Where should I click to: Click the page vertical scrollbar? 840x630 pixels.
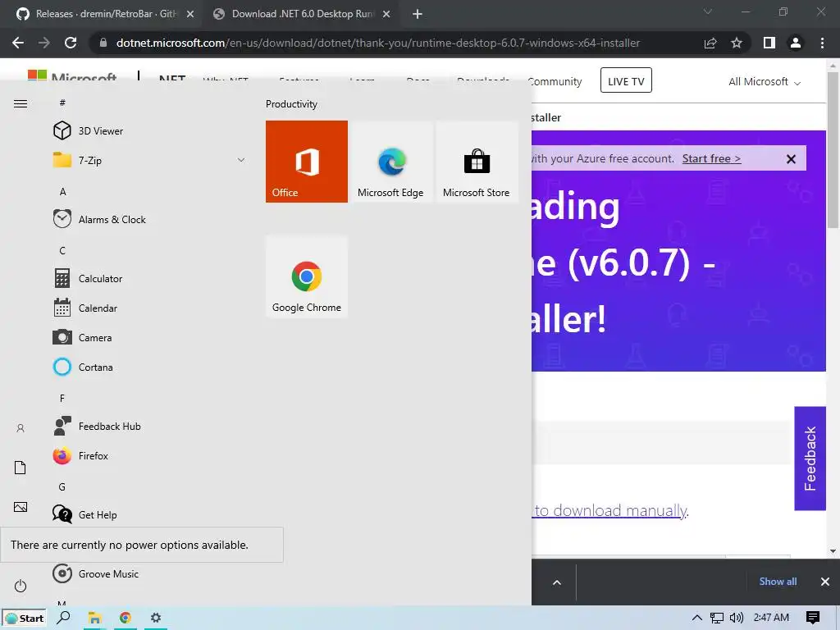(833, 150)
